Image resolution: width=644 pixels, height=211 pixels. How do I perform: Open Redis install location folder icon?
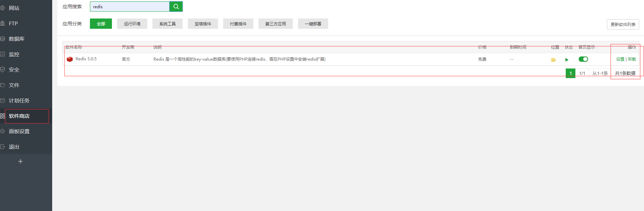[553, 60]
